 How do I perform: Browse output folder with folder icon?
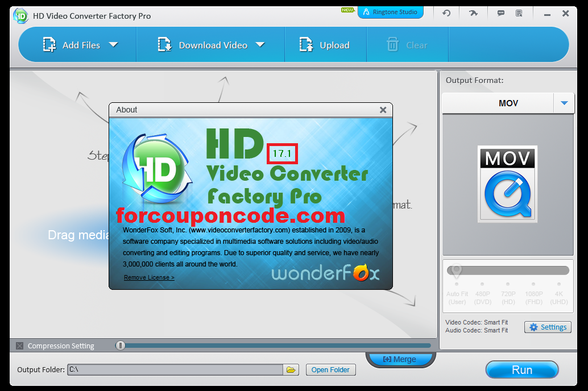coord(291,369)
